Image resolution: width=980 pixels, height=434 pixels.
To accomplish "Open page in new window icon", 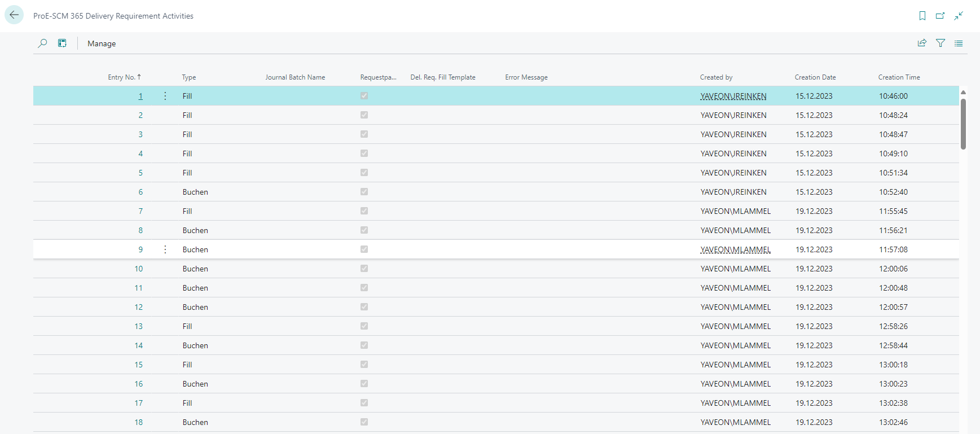I will [941, 16].
